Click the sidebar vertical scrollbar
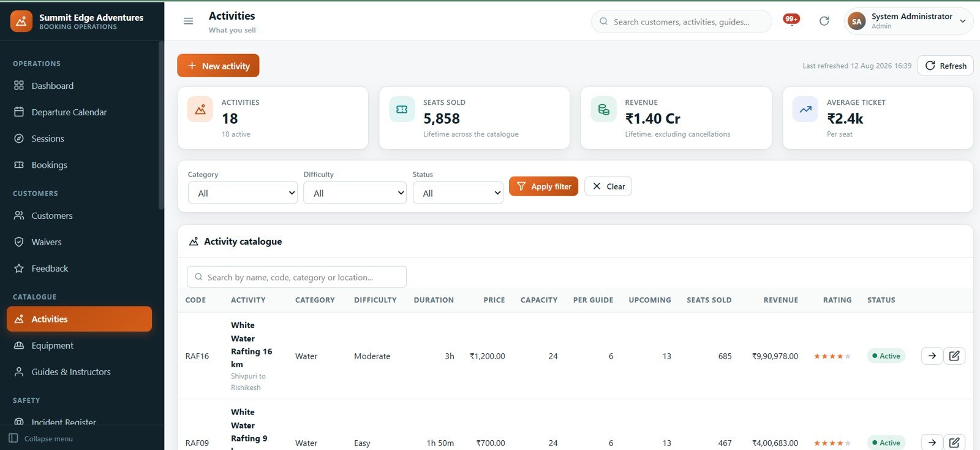Image resolution: width=980 pixels, height=450 pixels. tap(161, 126)
